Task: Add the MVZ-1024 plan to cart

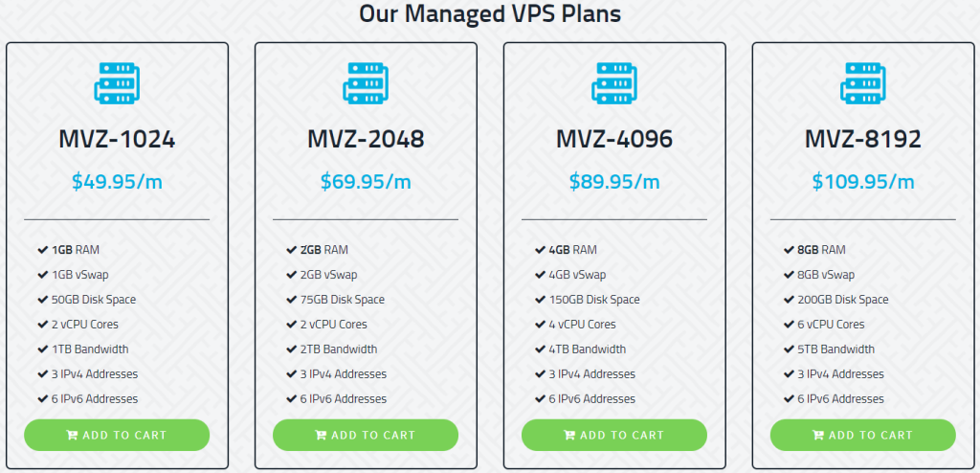Action: pos(117,435)
